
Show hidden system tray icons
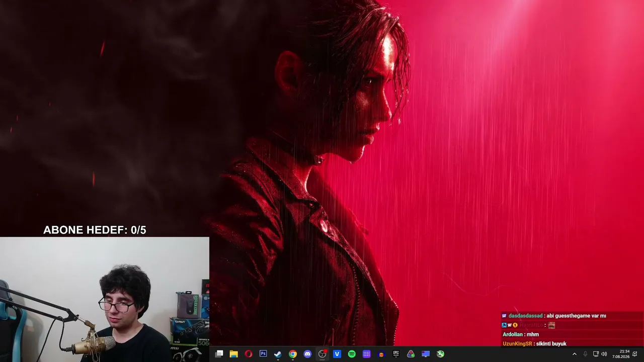pos(575,354)
